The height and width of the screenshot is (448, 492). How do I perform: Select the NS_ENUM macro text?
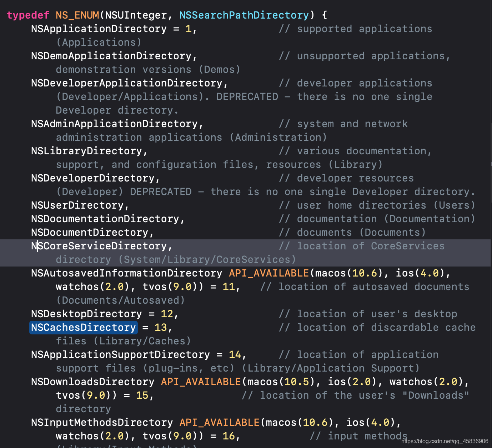pyautogui.click(x=77, y=15)
